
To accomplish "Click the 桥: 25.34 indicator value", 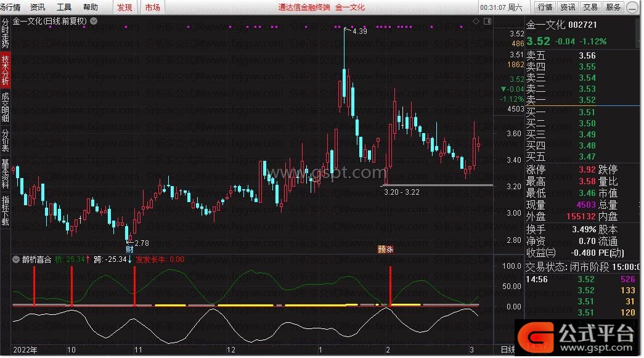I will click(70, 259).
